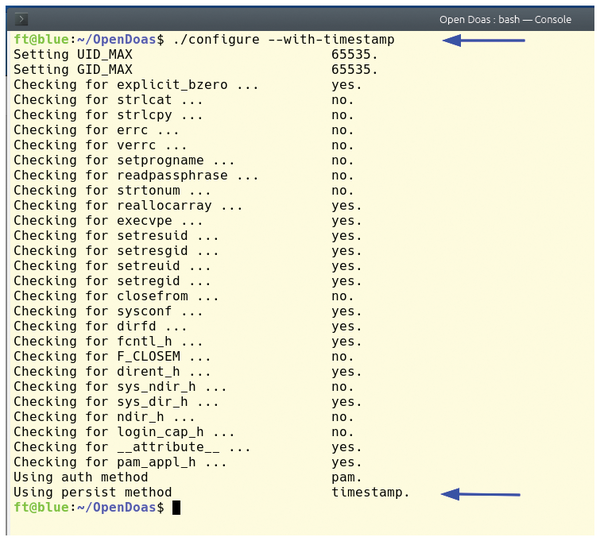The image size is (600, 541).
Task: Click the 65535 value next to UID_MAX
Action: 354,55
